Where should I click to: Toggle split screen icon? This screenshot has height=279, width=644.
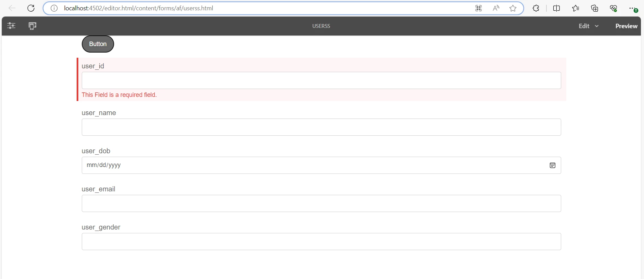pos(557,8)
